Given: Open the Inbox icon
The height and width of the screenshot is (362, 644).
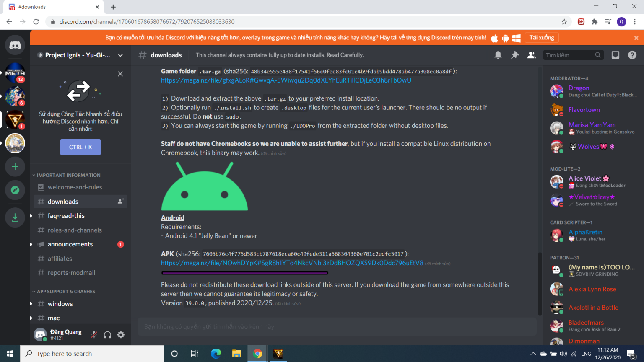Looking at the screenshot, I should coord(615,55).
